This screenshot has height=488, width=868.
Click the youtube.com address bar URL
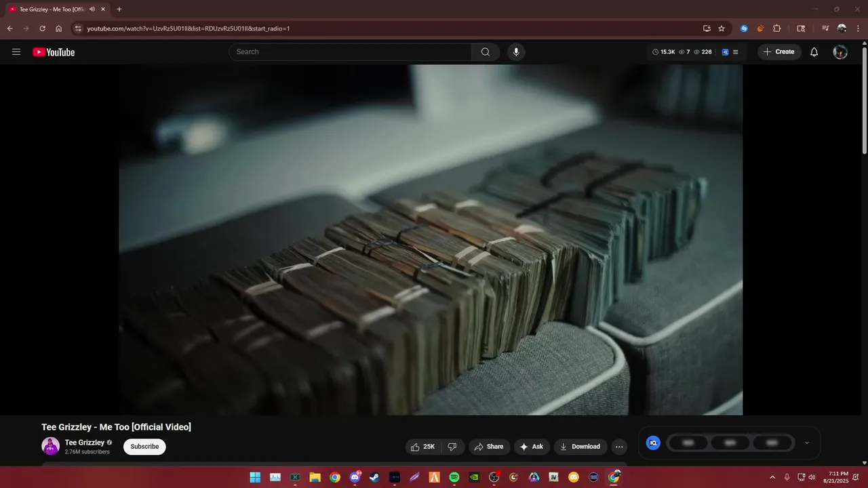[189, 28]
